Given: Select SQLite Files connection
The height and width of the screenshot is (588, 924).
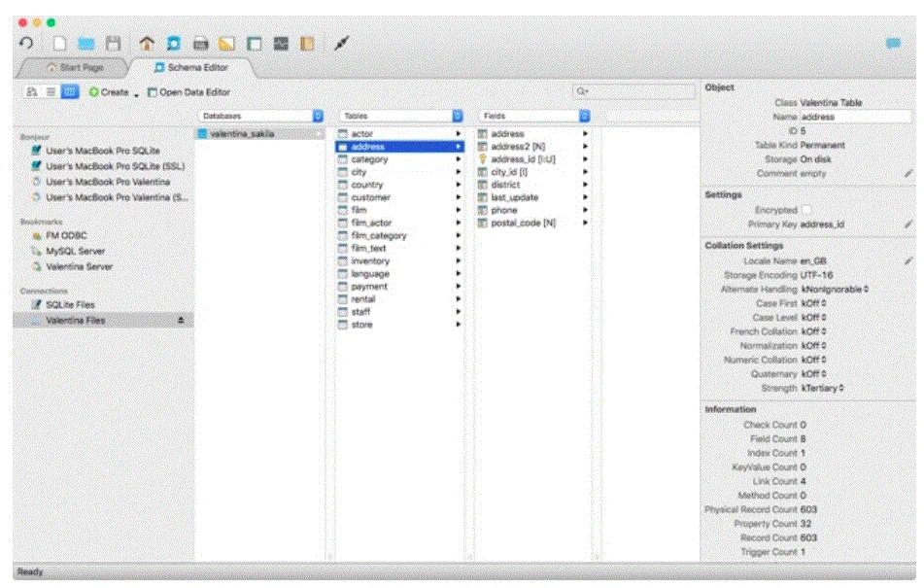Looking at the screenshot, I should point(103,304).
